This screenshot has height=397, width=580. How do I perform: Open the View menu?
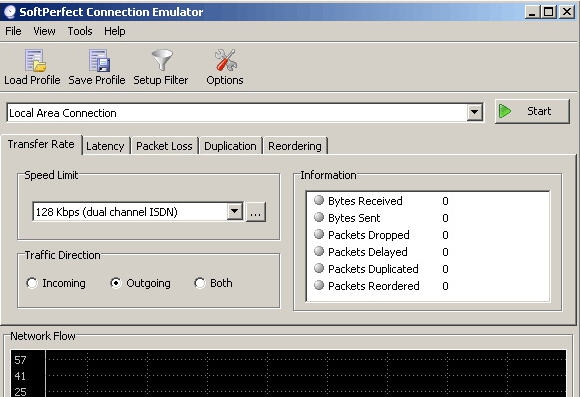44,31
